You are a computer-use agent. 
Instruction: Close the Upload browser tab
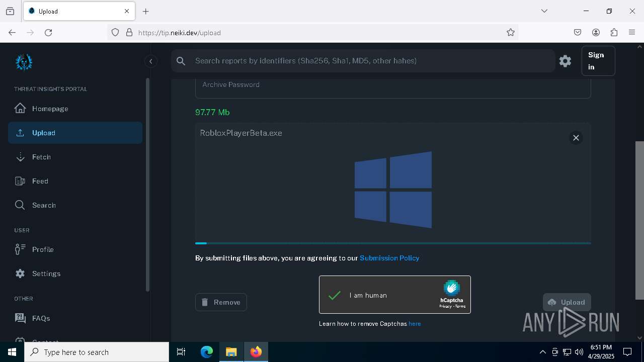[127, 11]
